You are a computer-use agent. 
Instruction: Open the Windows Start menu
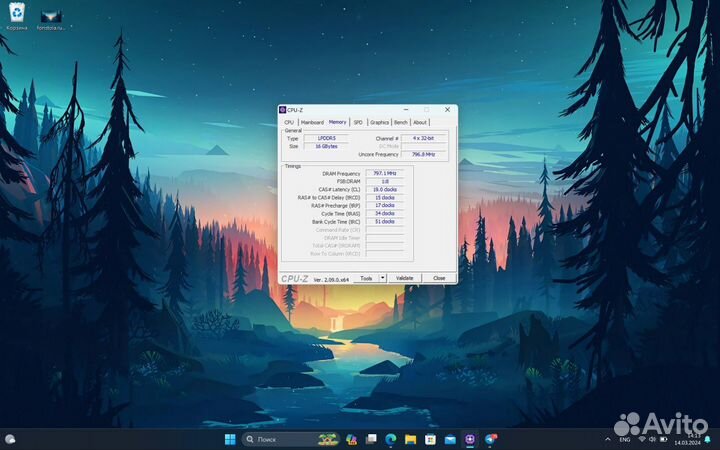[230, 439]
